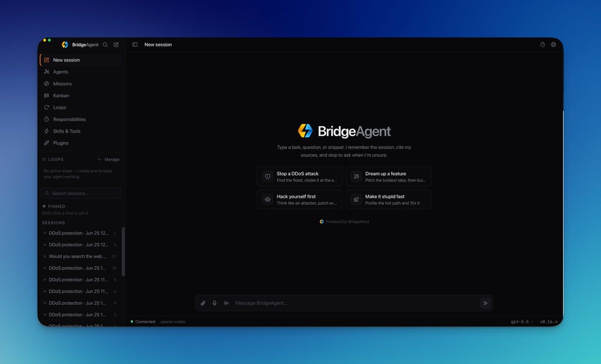The image size is (601, 364).
Task: Click the sessions list scrollbar
Action: 123,251
